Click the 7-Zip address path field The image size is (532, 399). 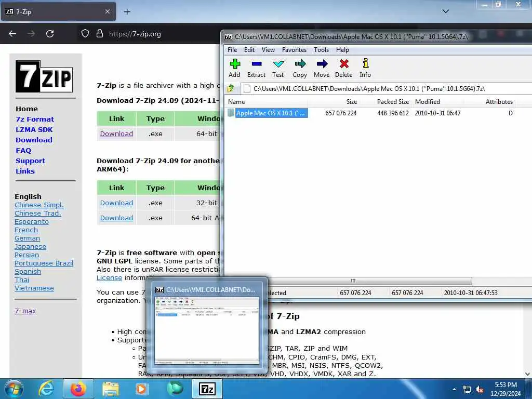click(386, 88)
